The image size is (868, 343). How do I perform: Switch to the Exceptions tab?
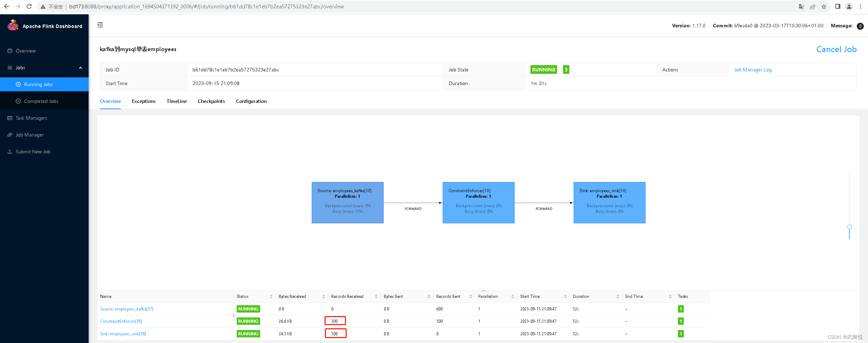[x=144, y=101]
